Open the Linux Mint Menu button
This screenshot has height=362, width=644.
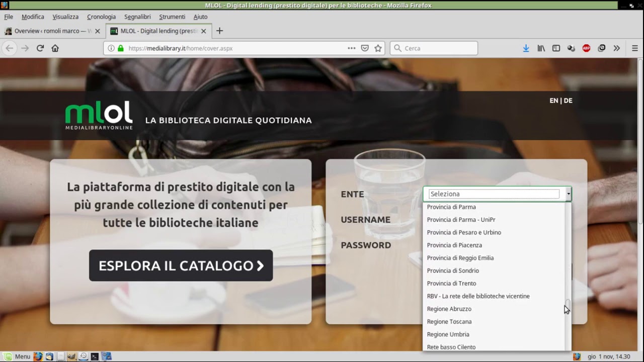[17, 356]
